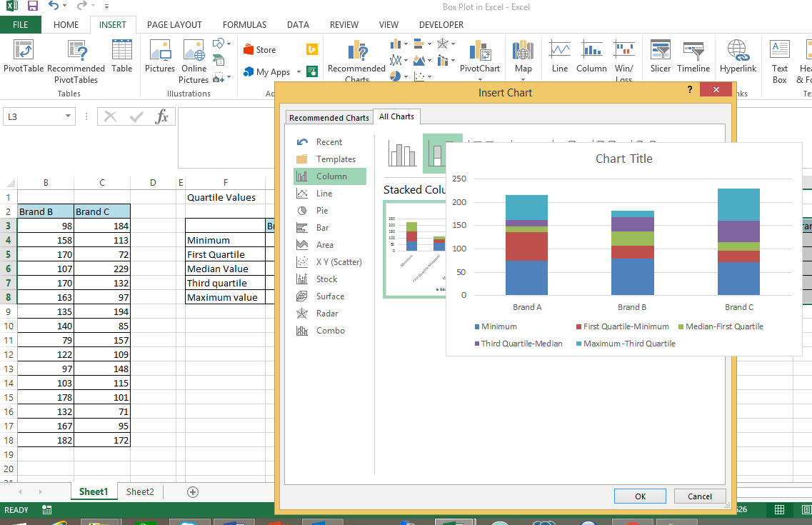Open the pie chart dropdown arrow
The image size is (812, 525).
[406, 76]
